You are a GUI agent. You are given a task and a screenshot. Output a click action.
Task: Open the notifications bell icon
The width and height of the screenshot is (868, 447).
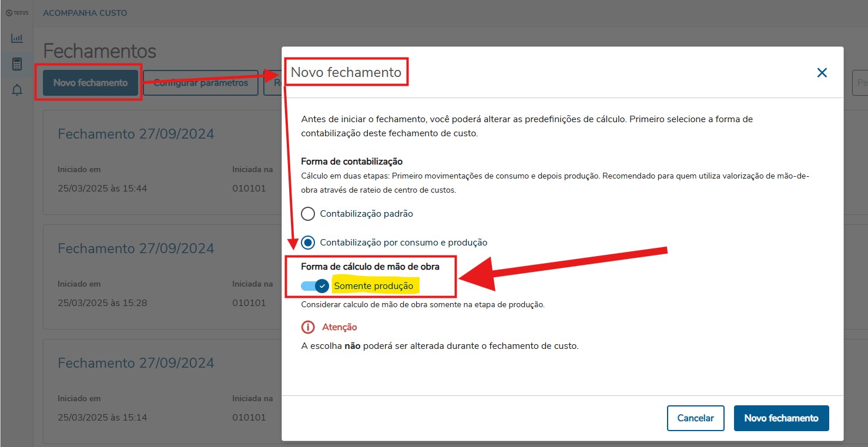tap(17, 90)
